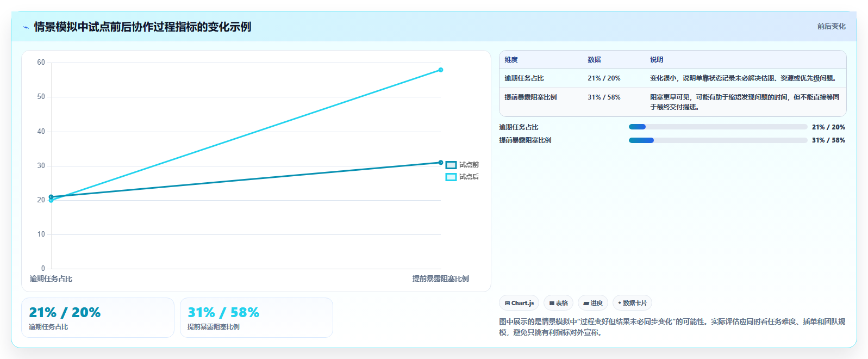
Task: Click the header icon left of the title
Action: 26,27
